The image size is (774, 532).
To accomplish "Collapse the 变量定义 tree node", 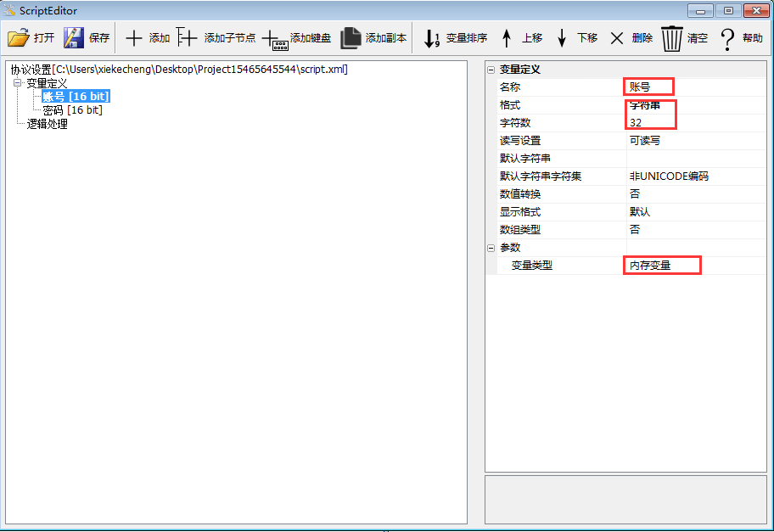I will coord(17,83).
